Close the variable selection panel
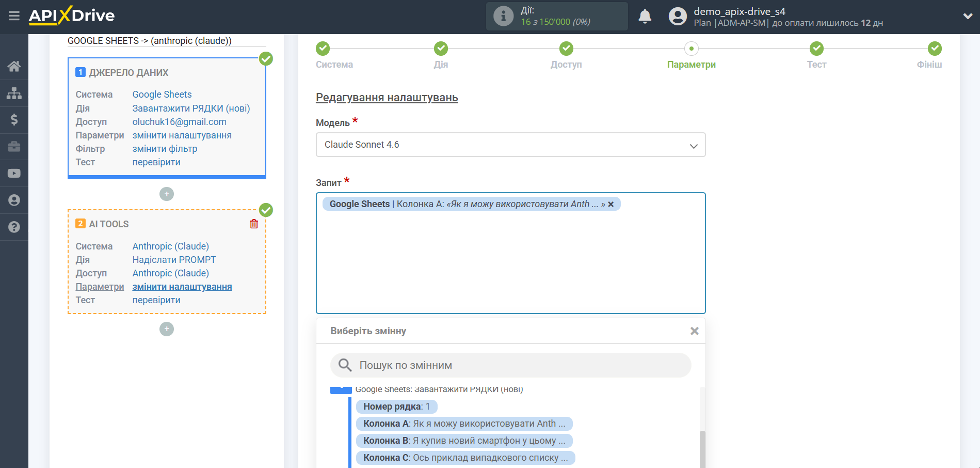 tap(694, 331)
